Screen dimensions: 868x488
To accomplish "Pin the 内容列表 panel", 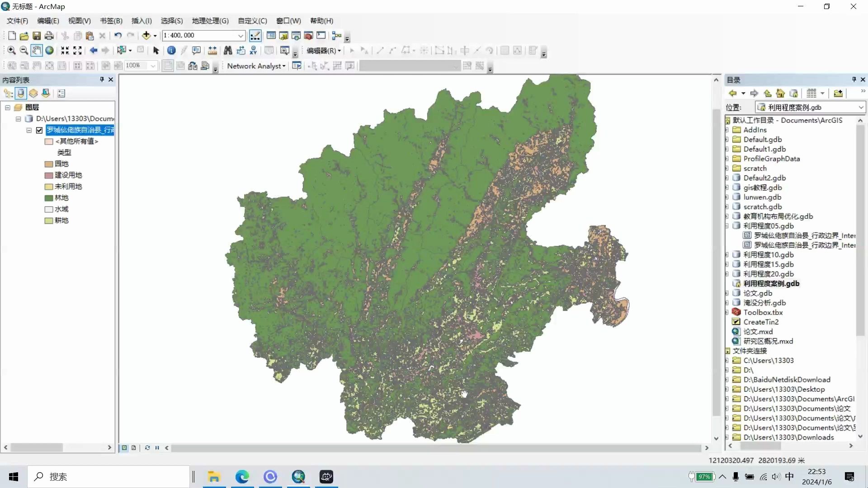I will pos(101,80).
